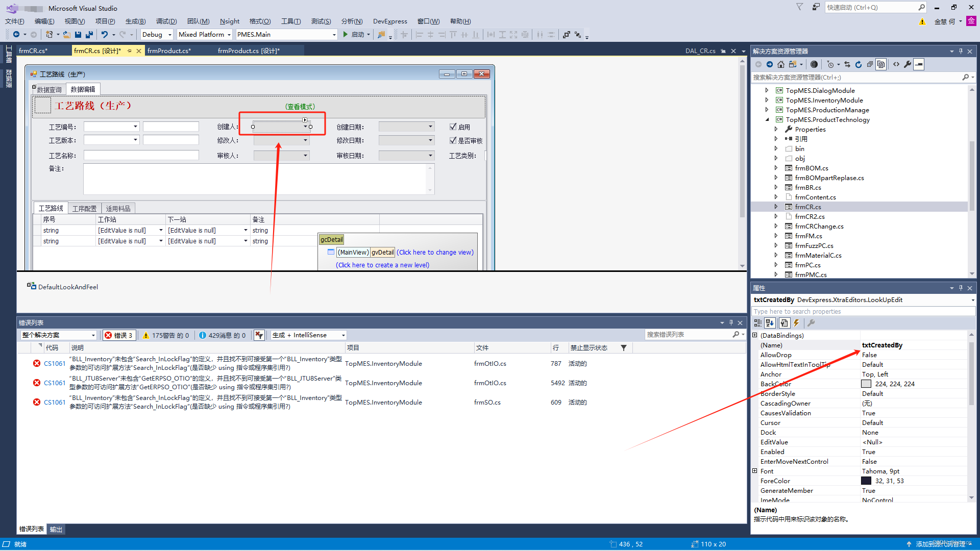Click the Navigate Backward toolbar arrow
Screen dimensions: 980x551
(x=16, y=34)
